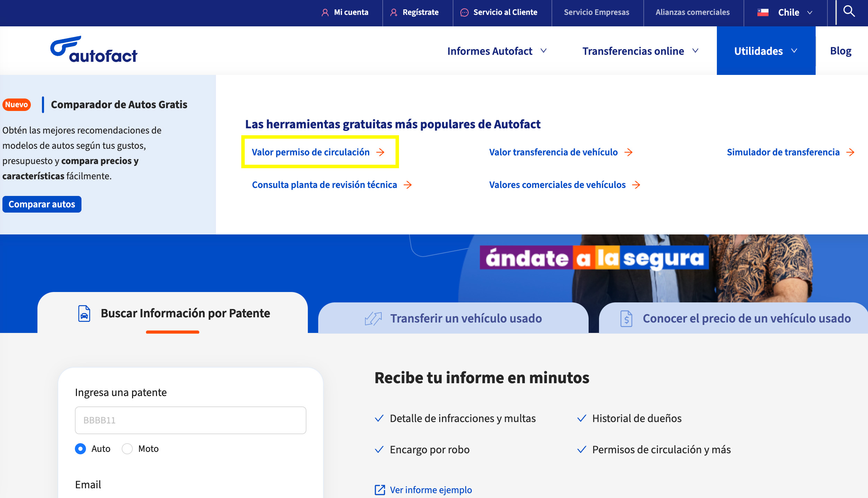Image resolution: width=868 pixels, height=498 pixels.
Task: Select the Auto radio button
Action: click(80, 448)
